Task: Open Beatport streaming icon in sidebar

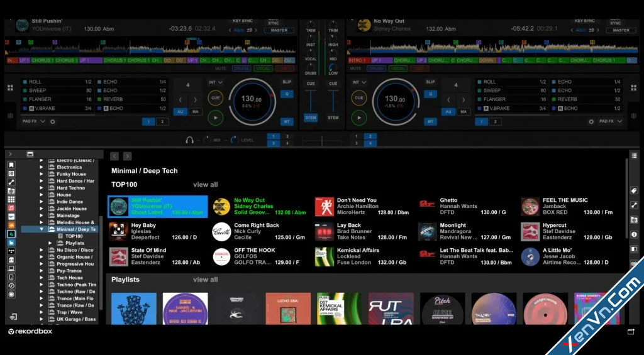Action: click(x=11, y=234)
